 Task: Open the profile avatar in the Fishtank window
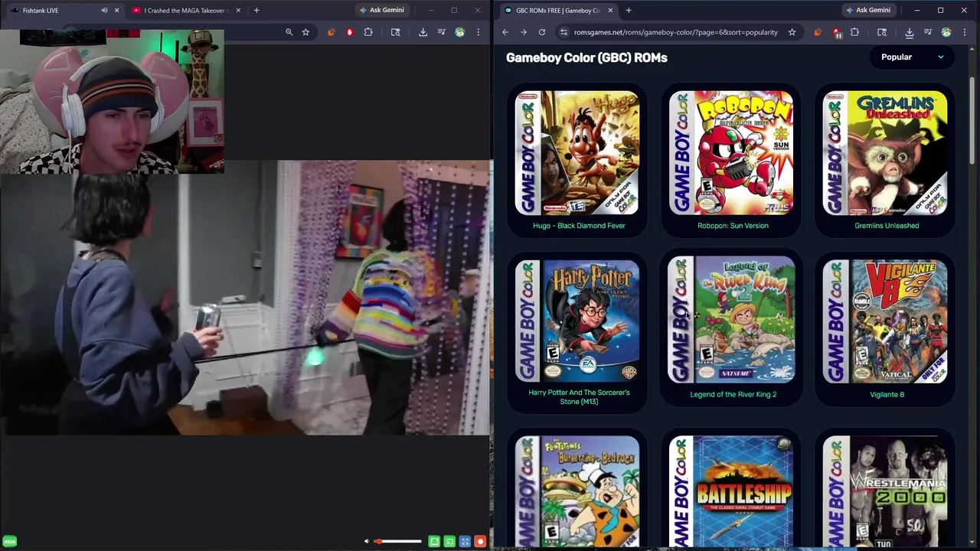click(459, 32)
